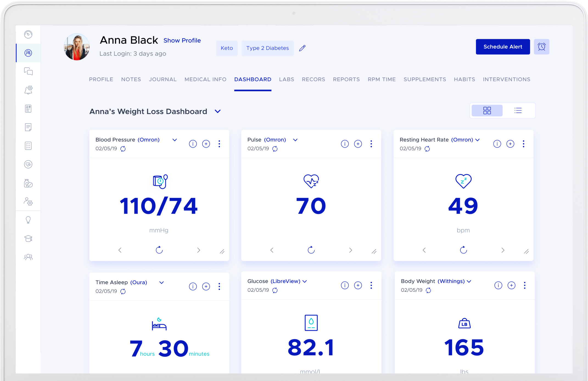Open Body Weight card three-dot menu
588x381 pixels.
(525, 285)
